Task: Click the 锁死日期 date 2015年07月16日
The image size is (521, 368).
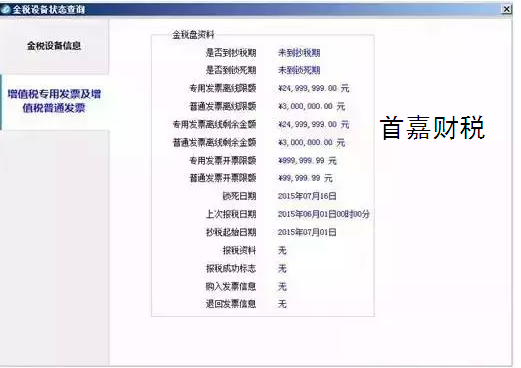Action: pos(307,196)
